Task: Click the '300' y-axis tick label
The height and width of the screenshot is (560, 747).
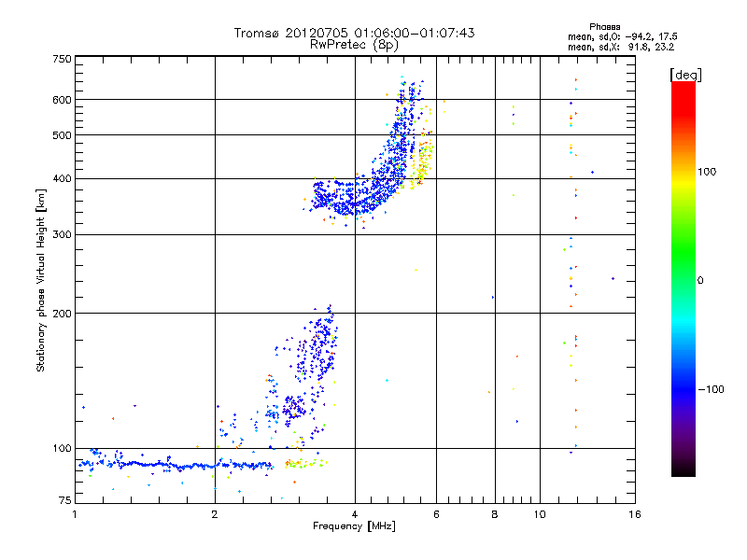Action: tap(62, 234)
